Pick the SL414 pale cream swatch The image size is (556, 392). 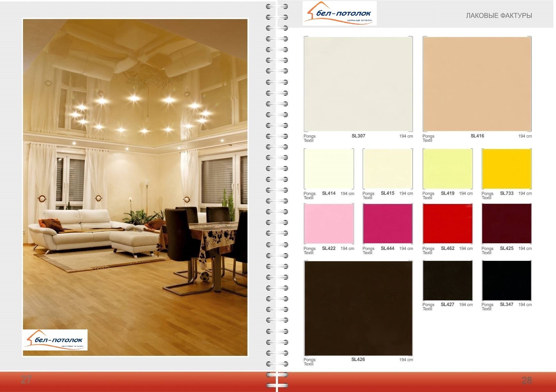(x=329, y=169)
